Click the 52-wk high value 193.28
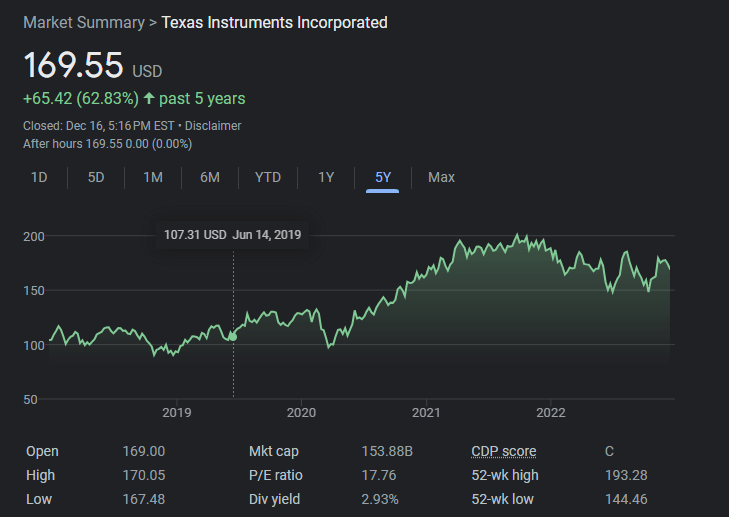Viewport: 729px width, 517px height. (x=626, y=475)
